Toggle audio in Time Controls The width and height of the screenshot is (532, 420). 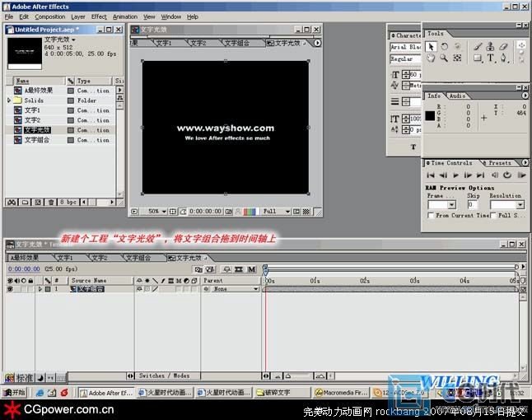495,175
